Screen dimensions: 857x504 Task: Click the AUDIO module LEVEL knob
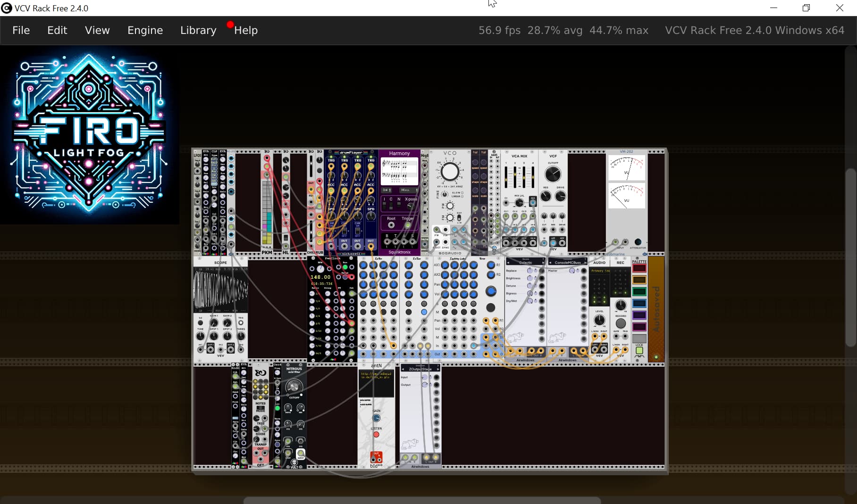[599, 320]
